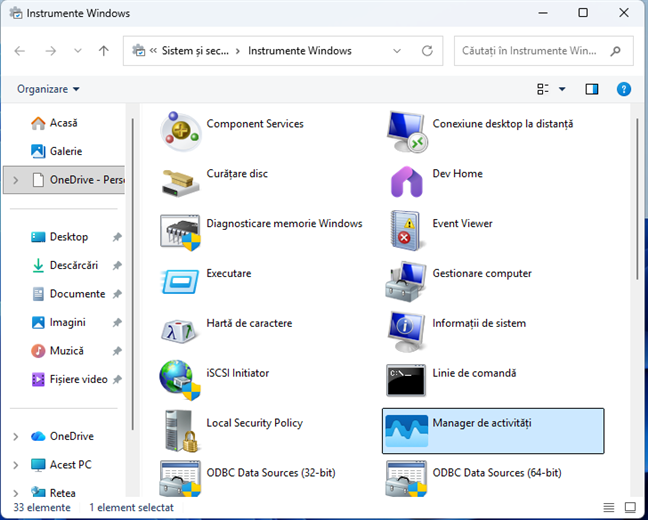
Task: Select the iSCSI Initiator globe icon
Action: (x=181, y=380)
